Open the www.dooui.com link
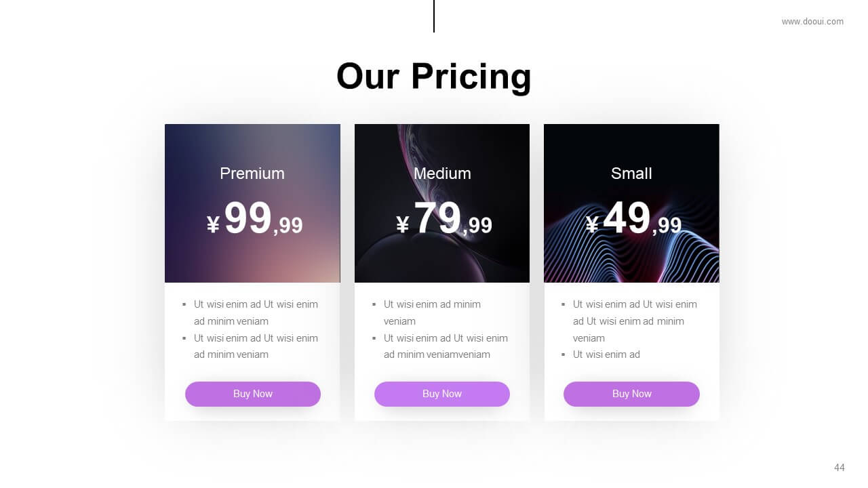 coord(812,22)
